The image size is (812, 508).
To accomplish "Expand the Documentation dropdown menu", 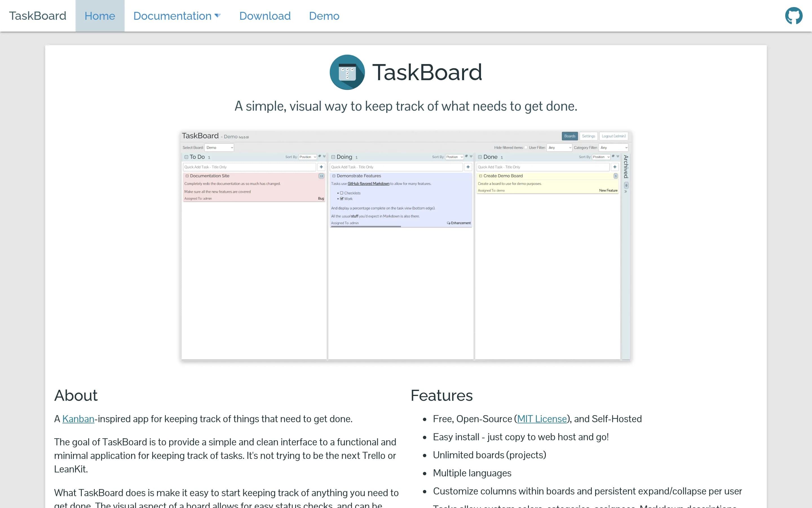I will [177, 16].
